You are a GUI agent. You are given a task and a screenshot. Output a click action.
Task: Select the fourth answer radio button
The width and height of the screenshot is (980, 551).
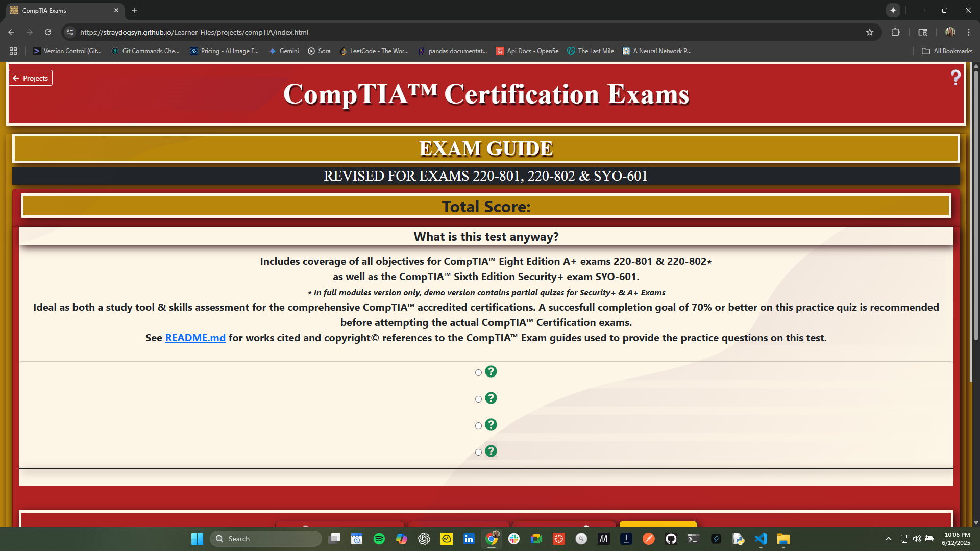478,452
